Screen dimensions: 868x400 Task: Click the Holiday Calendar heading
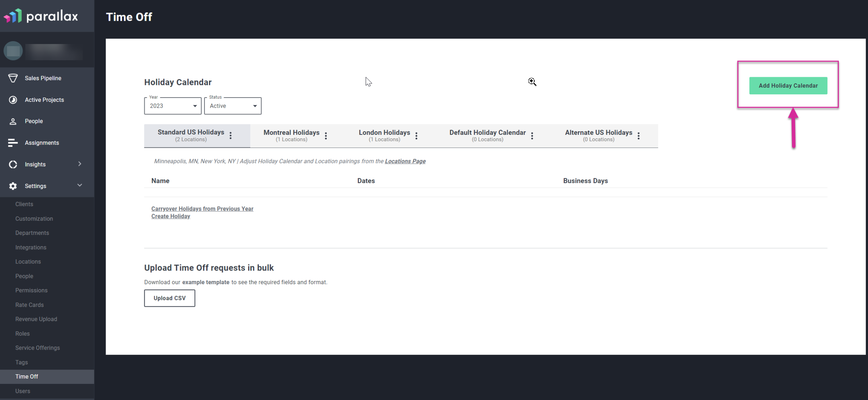click(178, 82)
